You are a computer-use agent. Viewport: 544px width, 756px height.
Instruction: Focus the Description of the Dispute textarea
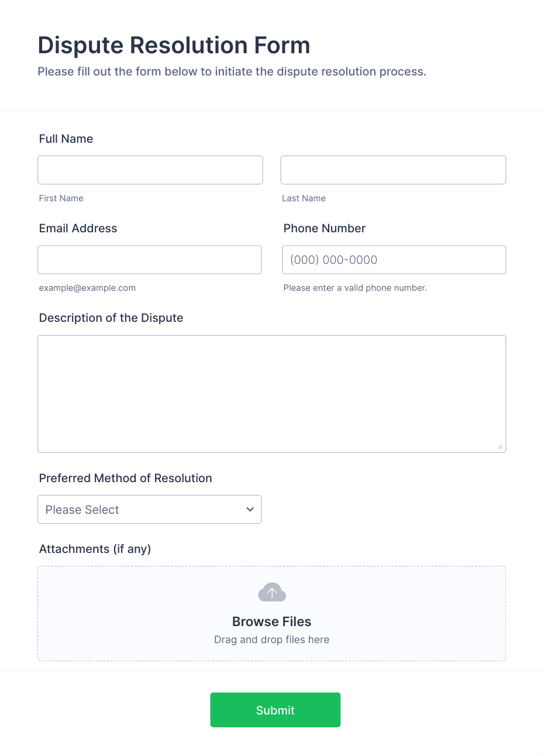[x=271, y=394]
